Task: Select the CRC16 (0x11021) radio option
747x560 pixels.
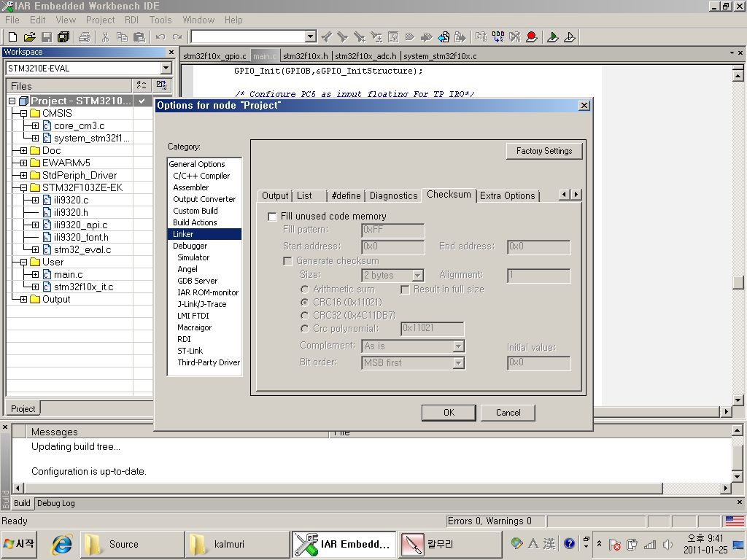Action: (305, 302)
